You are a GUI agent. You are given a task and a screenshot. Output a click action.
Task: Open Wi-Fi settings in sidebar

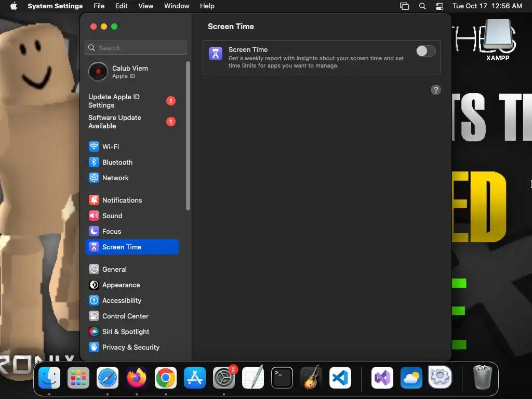(132, 147)
